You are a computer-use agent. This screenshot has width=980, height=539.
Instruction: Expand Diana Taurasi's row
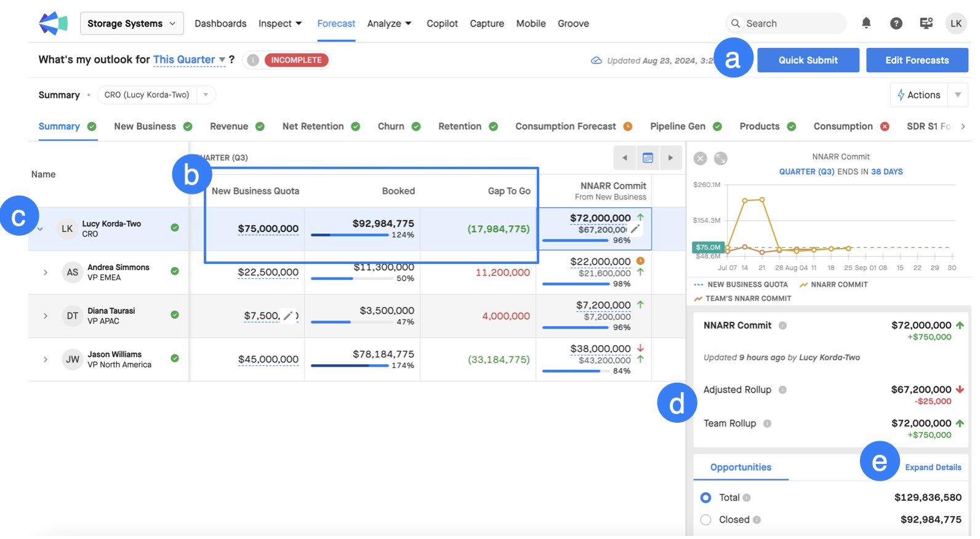46,316
